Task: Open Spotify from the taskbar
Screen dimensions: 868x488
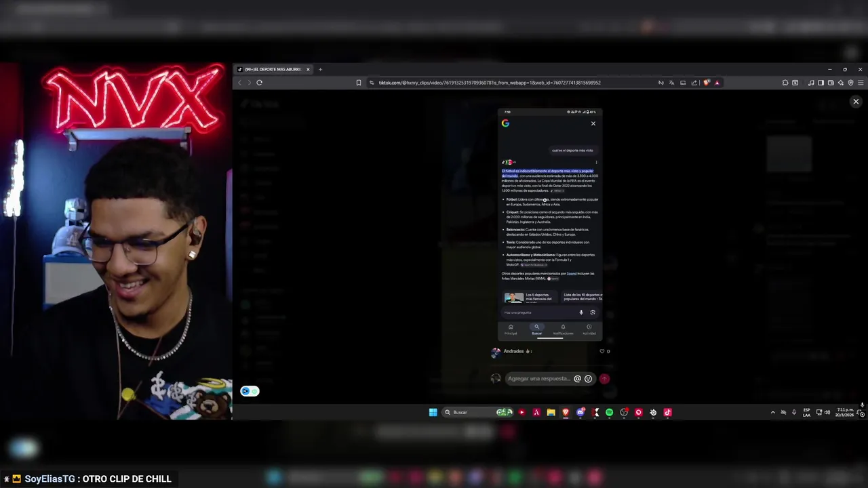Action: coord(609,412)
